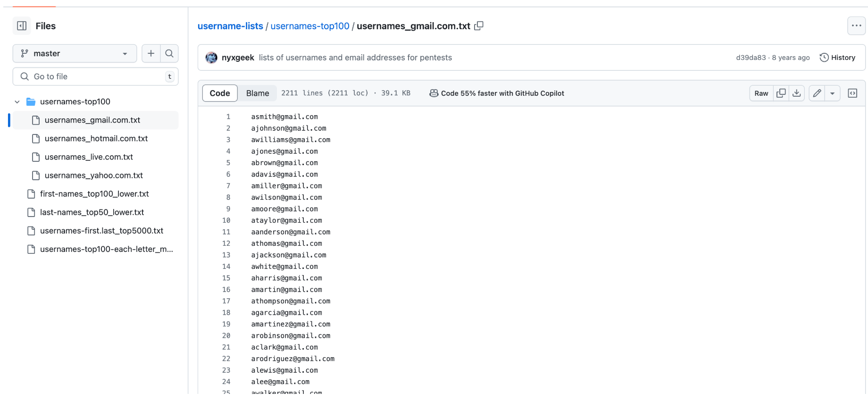868x401 pixels.
Task: Copy raw file contents icon
Action: point(781,93)
